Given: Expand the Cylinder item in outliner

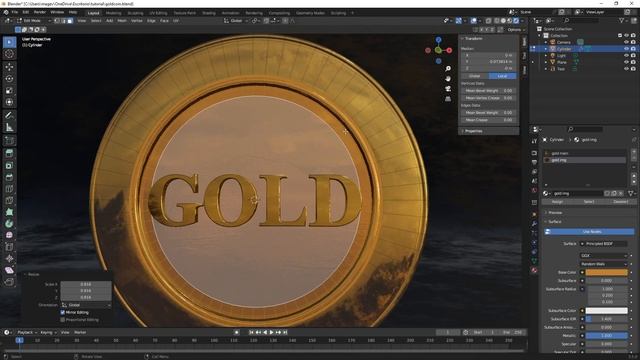Looking at the screenshot, I should click(546, 49).
